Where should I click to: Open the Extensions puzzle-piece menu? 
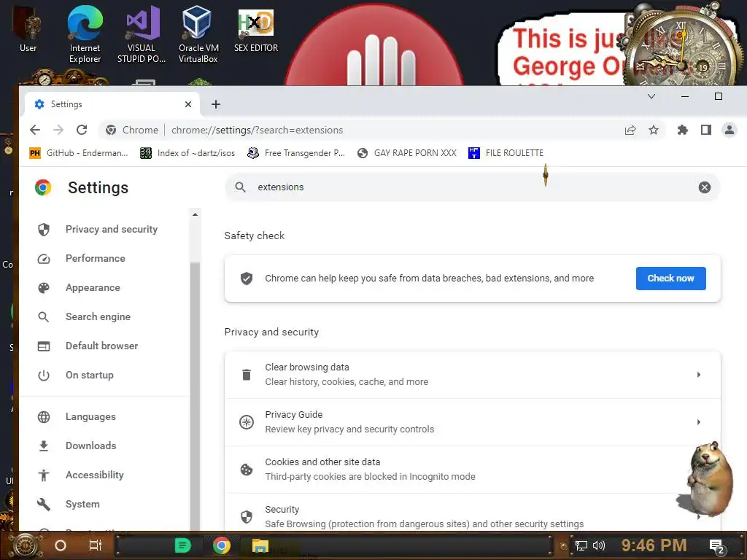coord(683,130)
